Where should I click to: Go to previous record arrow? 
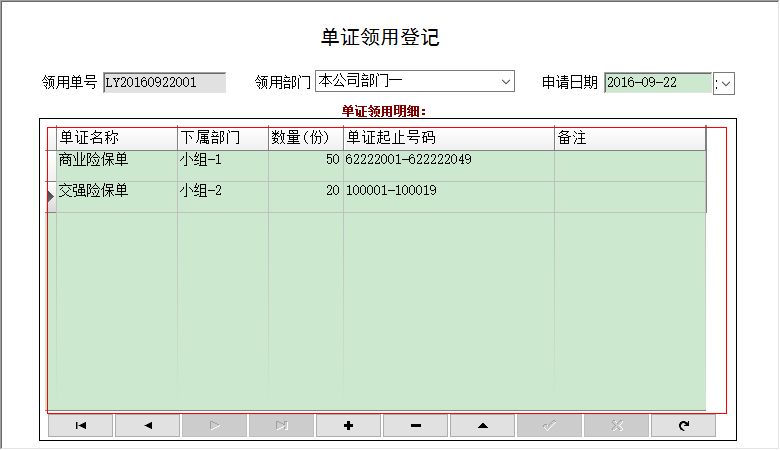pyautogui.click(x=148, y=426)
